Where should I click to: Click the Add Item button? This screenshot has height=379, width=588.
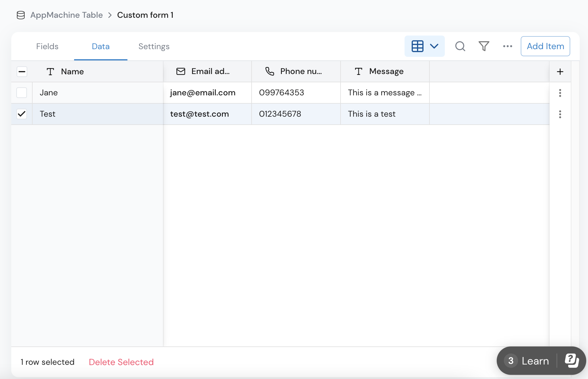[x=545, y=46]
